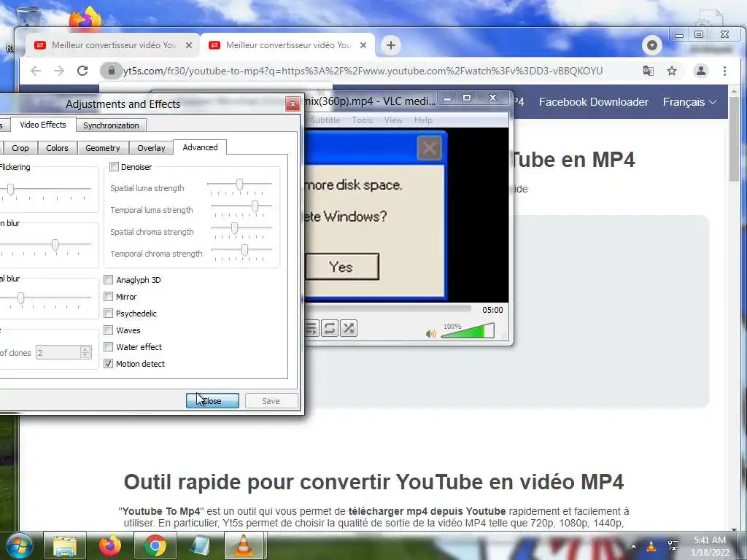
Task: Enable the Anaglyph 3D checkbox
Action: (109, 280)
